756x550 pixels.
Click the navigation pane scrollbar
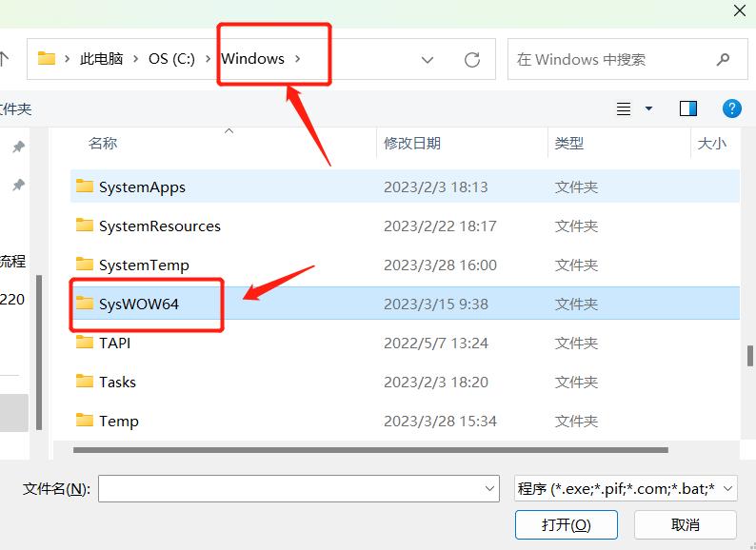(x=39, y=352)
